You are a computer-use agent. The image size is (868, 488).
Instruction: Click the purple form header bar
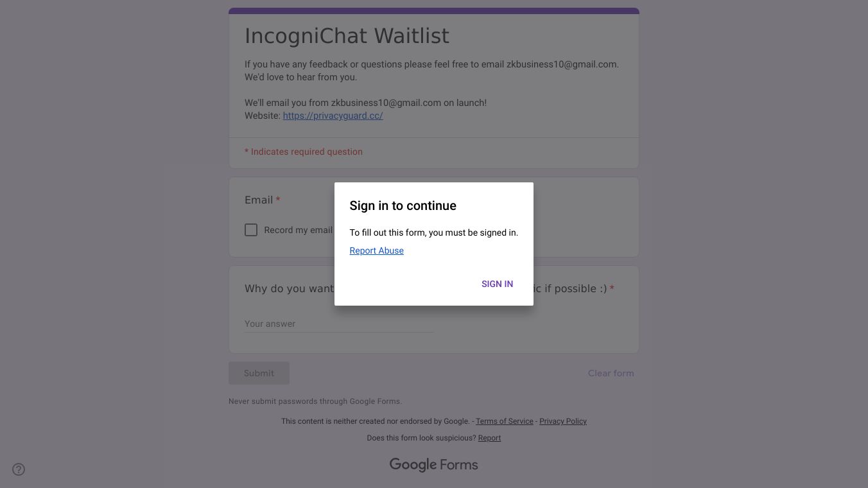[x=433, y=11]
